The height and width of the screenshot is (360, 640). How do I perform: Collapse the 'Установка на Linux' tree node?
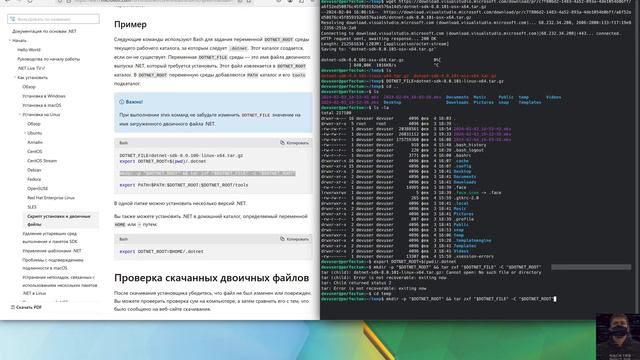[x=20, y=115]
